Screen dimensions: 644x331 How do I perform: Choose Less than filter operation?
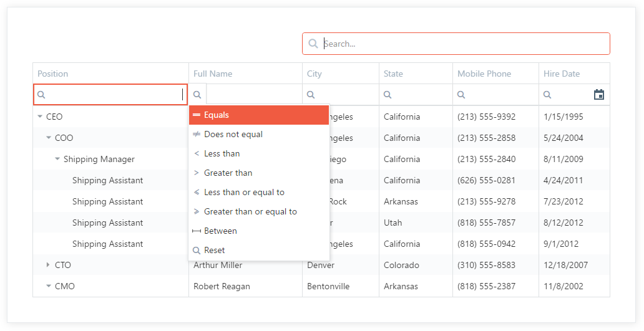click(x=259, y=154)
